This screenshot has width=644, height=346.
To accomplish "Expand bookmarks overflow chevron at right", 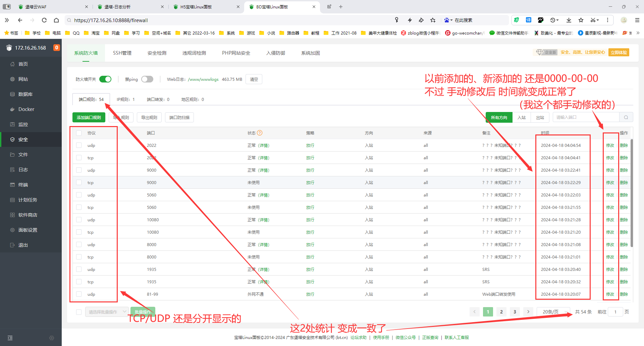I will coord(638,33).
